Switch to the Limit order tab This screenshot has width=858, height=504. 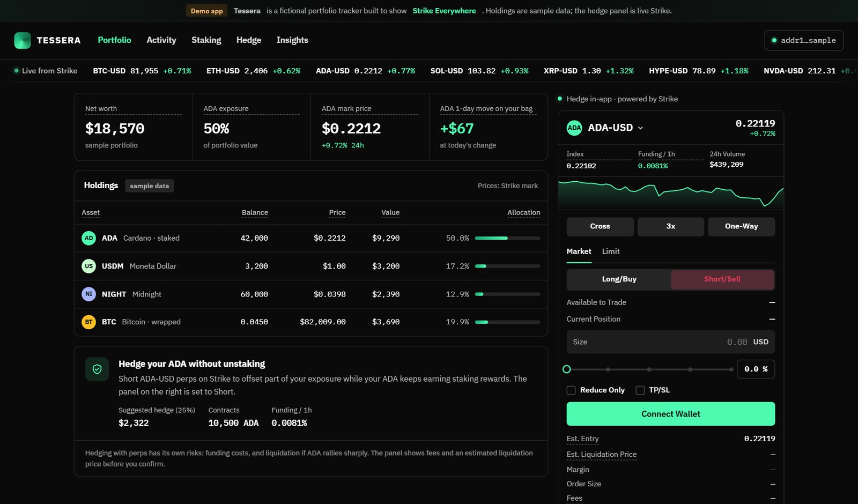click(610, 251)
